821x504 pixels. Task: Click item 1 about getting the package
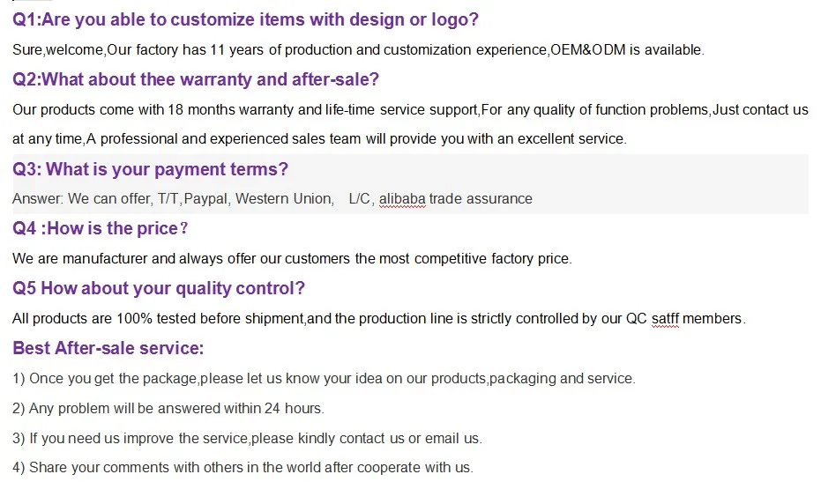[325, 378]
